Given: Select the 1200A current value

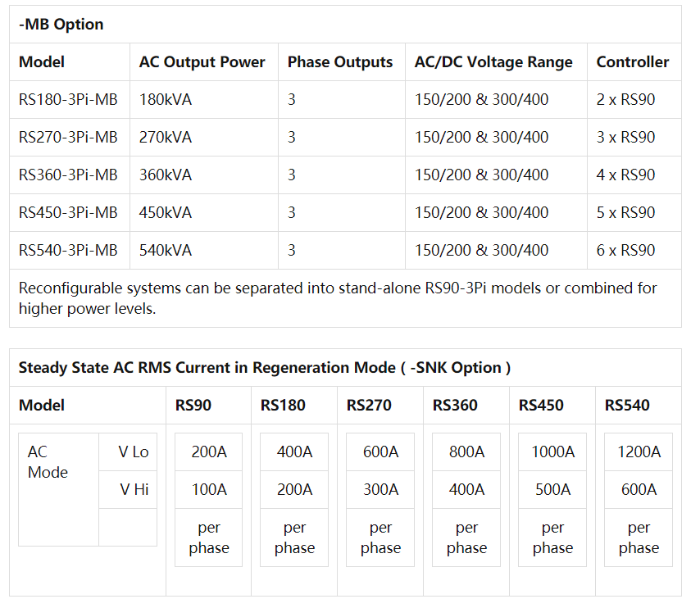Looking at the screenshot, I should (x=639, y=452).
